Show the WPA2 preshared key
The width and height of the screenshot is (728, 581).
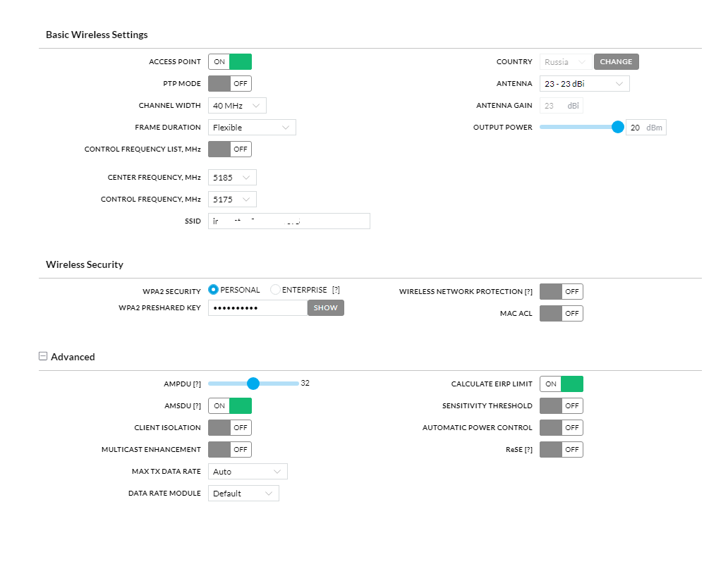(x=325, y=307)
